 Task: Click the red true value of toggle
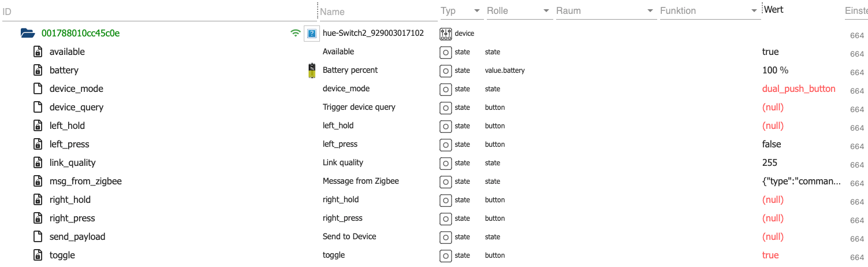tap(770, 255)
